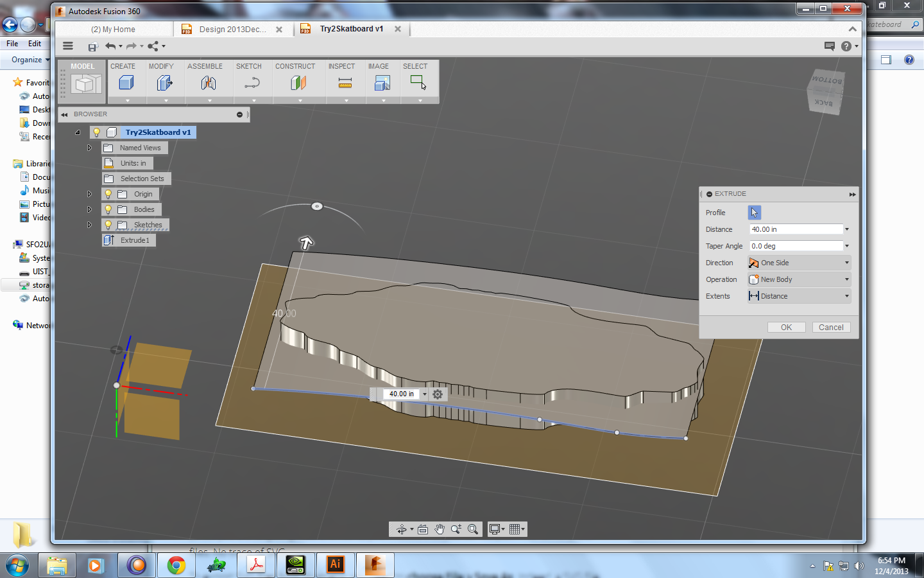This screenshot has height=578, width=924.
Task: Open the comments speech-bubble icon
Action: click(830, 46)
